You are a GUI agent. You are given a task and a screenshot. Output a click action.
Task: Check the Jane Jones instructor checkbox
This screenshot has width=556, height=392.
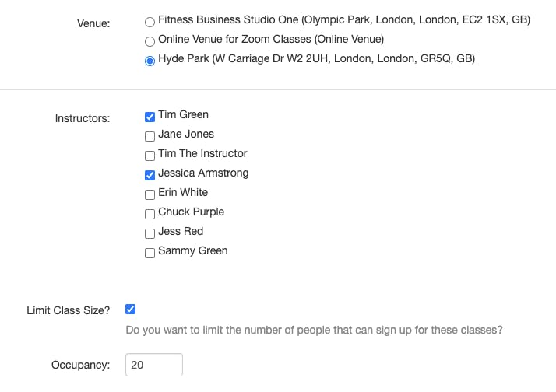tap(150, 136)
